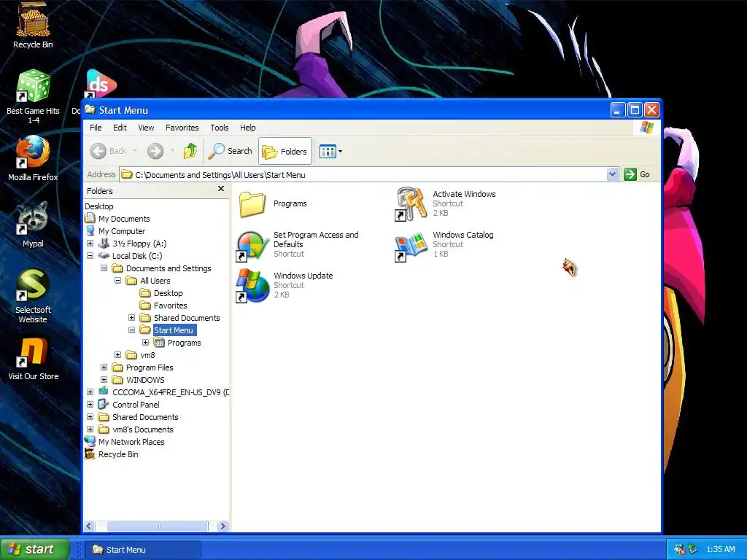747x560 pixels.
Task: Click the system tray clock 1:35 AM
Action: (x=720, y=549)
